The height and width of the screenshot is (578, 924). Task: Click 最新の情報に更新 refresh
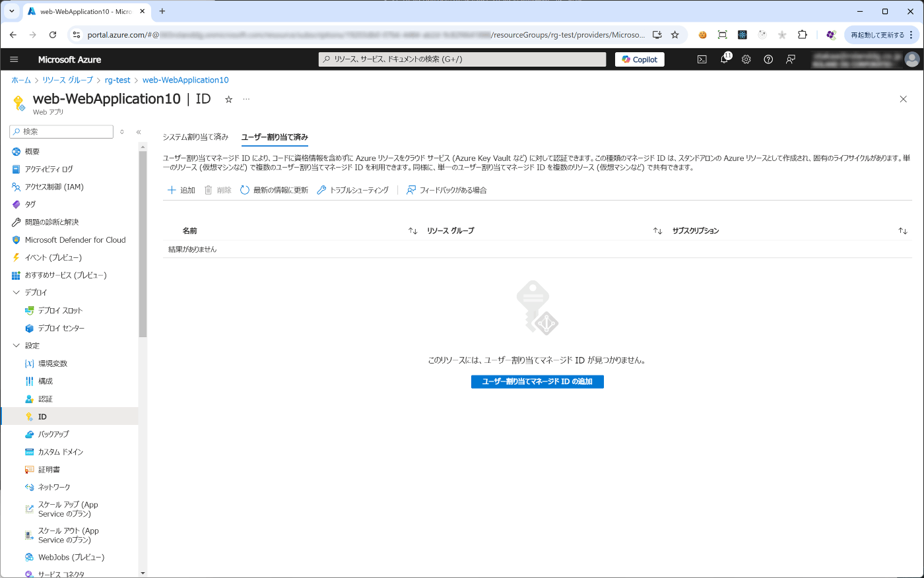click(274, 190)
